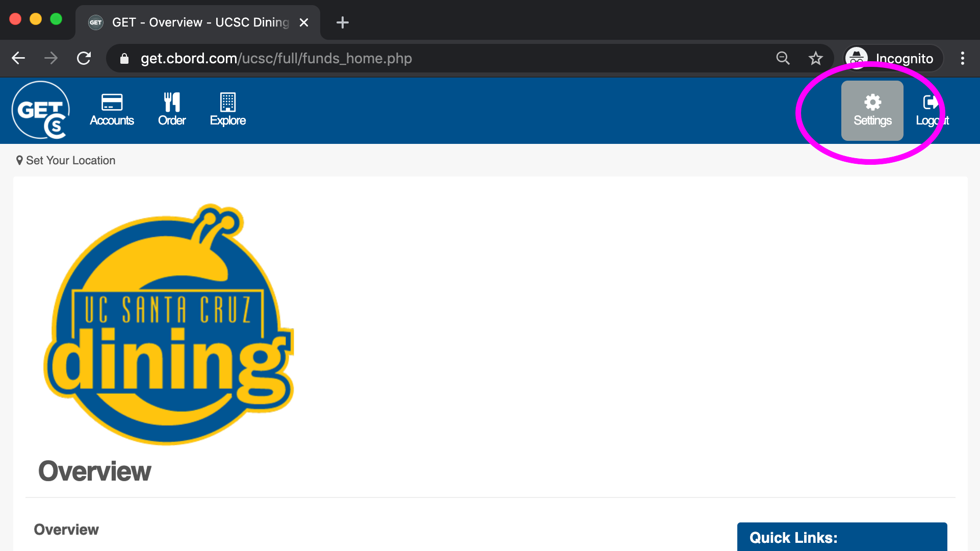Open the Explore section

(228, 110)
